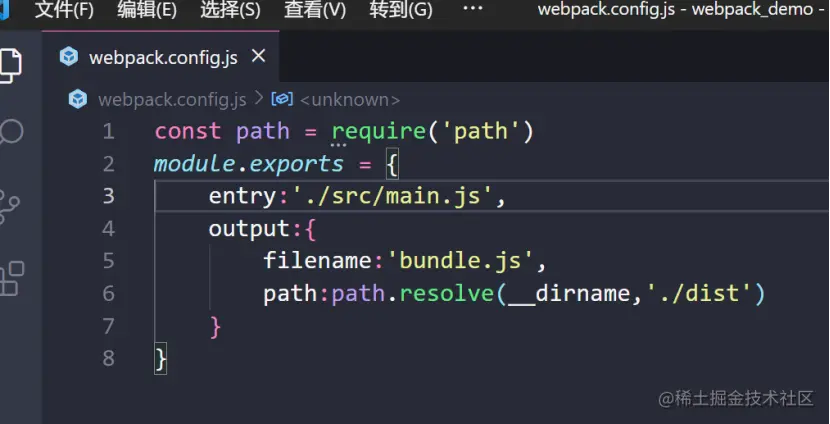830x424 pixels.
Task: Open Source Control view in activity bar
Action: 10,208
